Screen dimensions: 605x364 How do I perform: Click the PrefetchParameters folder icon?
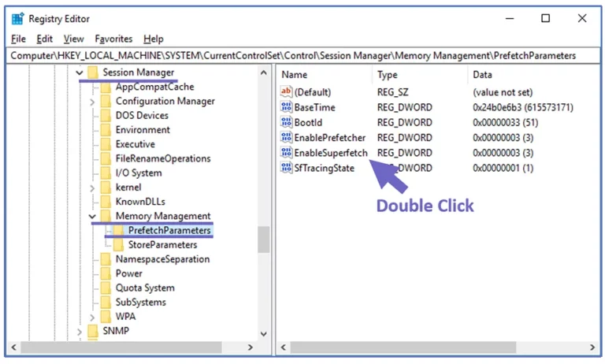pyautogui.click(x=118, y=230)
